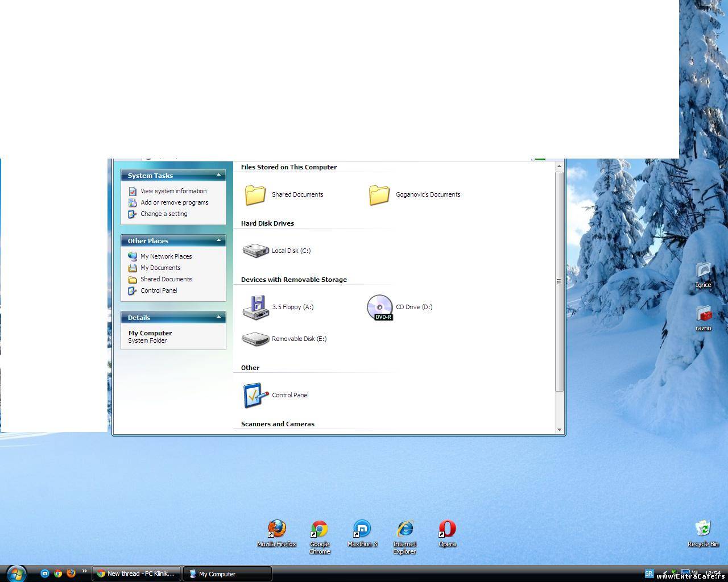
Task: Collapse the Other Places panel
Action: (218, 240)
